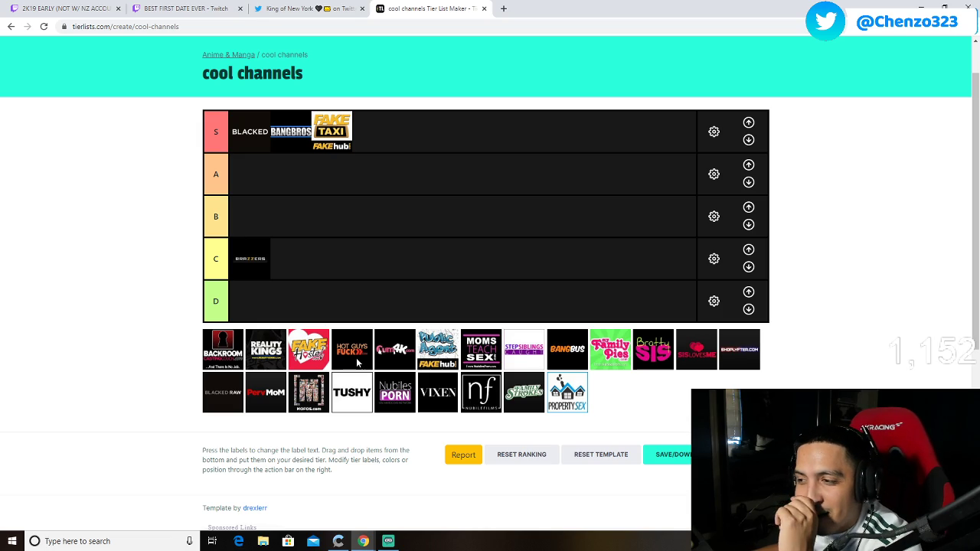Open File Explorer from the taskbar
This screenshot has width=980, height=551.
click(x=263, y=541)
